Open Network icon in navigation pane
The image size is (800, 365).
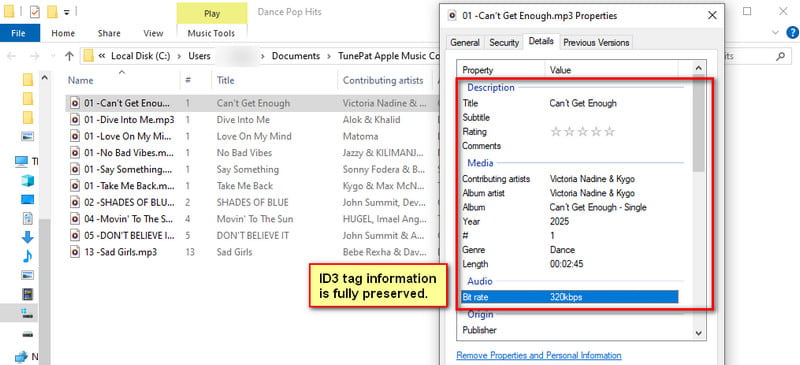pos(21,357)
